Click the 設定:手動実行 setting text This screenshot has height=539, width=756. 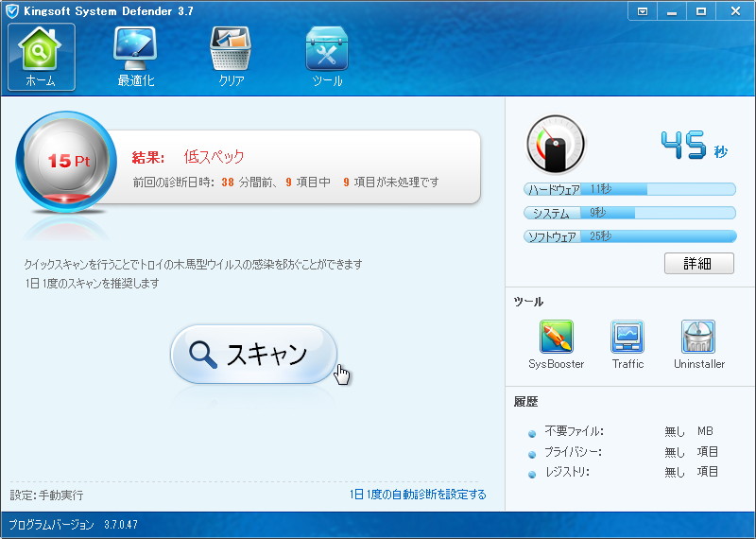(x=46, y=496)
